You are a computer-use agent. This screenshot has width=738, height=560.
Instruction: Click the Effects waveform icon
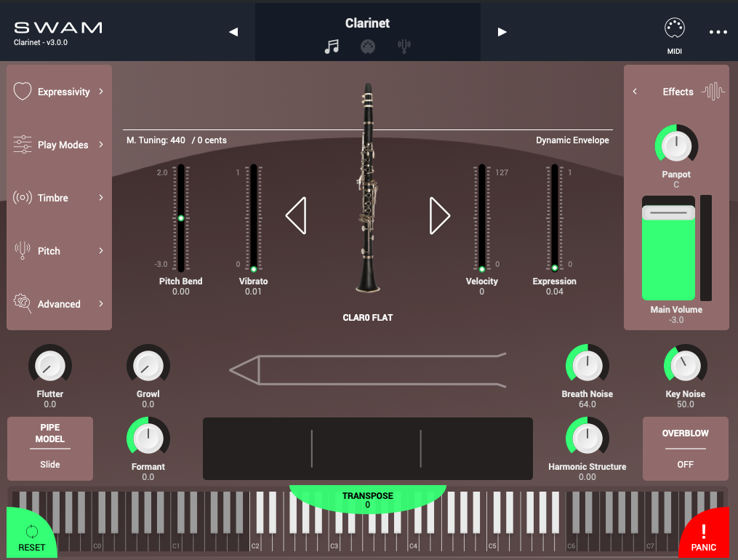tap(713, 92)
